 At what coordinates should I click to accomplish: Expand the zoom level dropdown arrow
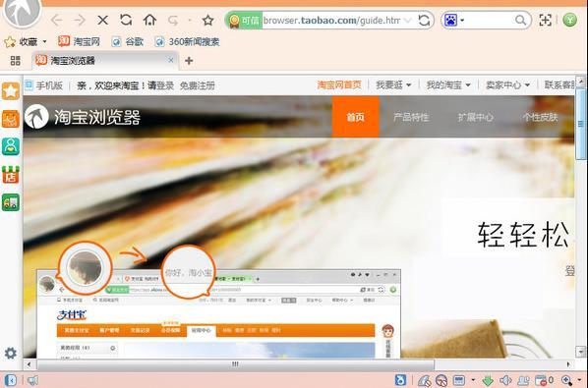pyautogui.click(x=579, y=380)
